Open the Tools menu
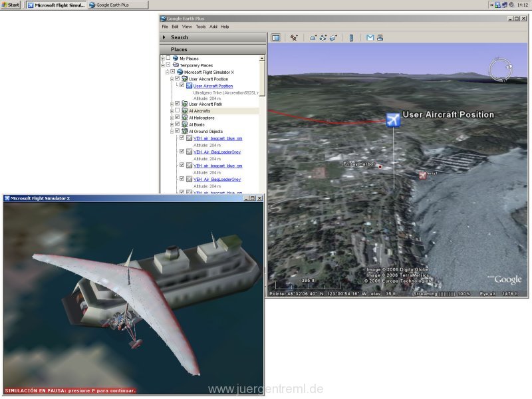The height and width of the screenshot is (399, 532). (x=201, y=27)
